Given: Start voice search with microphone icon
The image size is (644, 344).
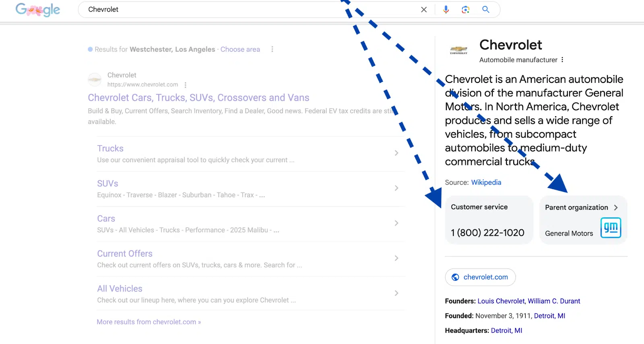Looking at the screenshot, I should (x=446, y=10).
